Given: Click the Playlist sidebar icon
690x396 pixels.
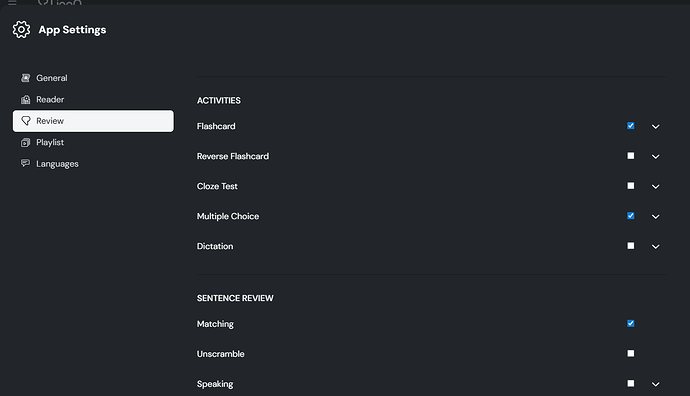Looking at the screenshot, I should coord(26,143).
